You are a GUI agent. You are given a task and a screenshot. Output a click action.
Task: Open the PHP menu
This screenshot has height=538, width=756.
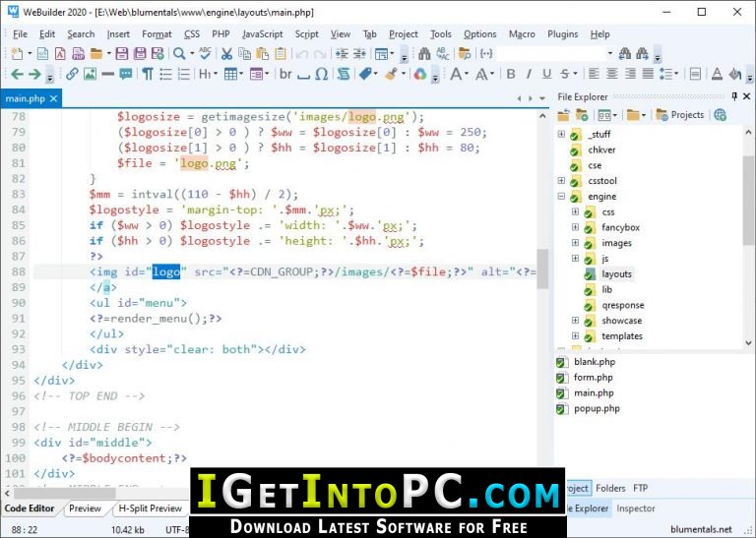(x=220, y=34)
